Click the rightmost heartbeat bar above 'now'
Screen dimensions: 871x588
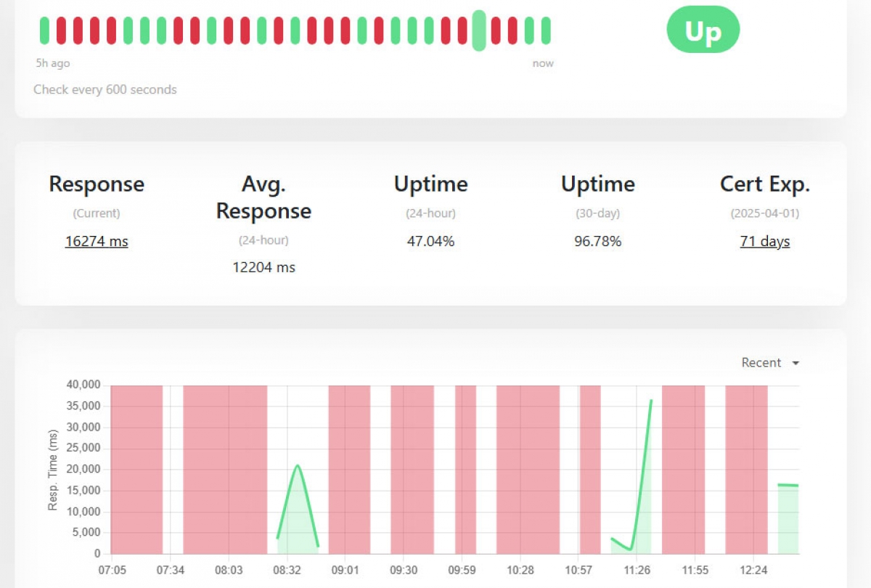(546, 30)
